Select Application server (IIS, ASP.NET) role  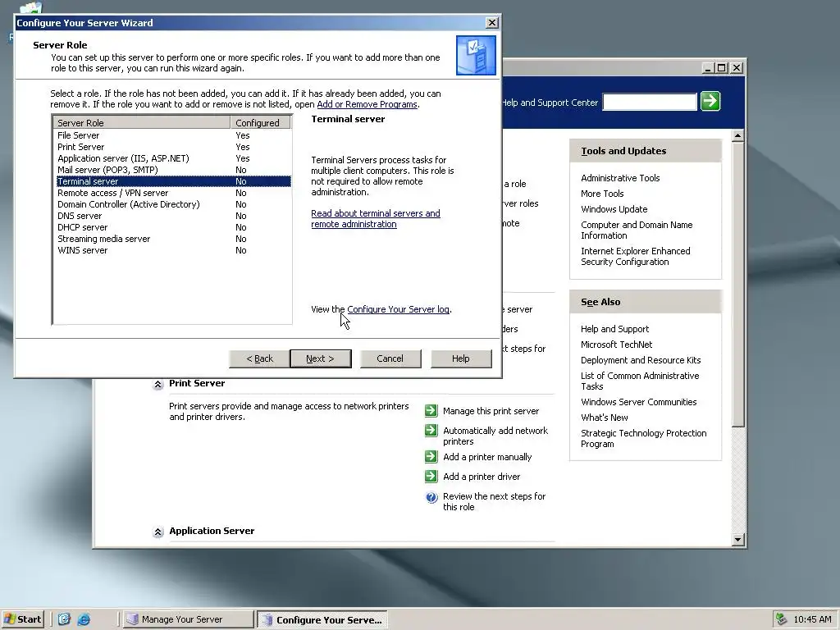tap(173, 158)
